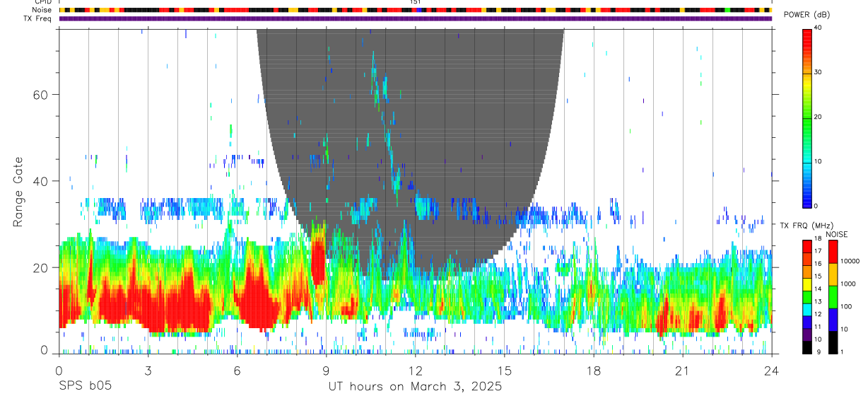Click the Noise strip row label

pos(41,10)
